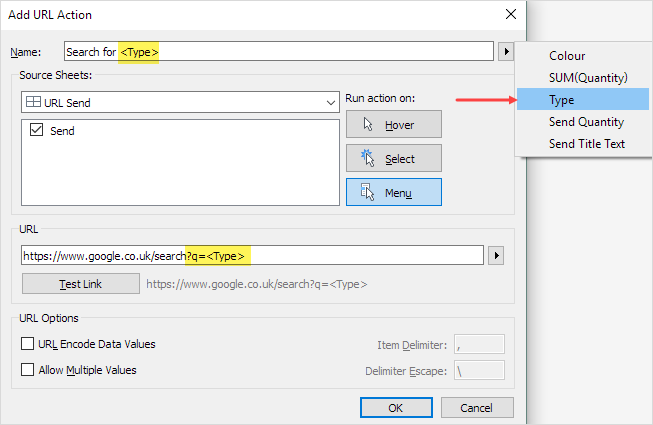The height and width of the screenshot is (425, 653).
Task: Enable URL Encode Data Values
Action: pyautogui.click(x=27, y=344)
